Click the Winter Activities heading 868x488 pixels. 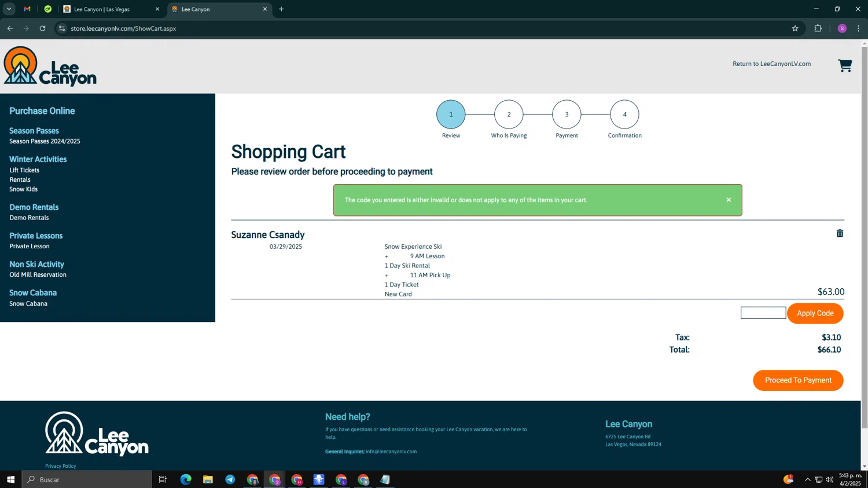pos(38,159)
